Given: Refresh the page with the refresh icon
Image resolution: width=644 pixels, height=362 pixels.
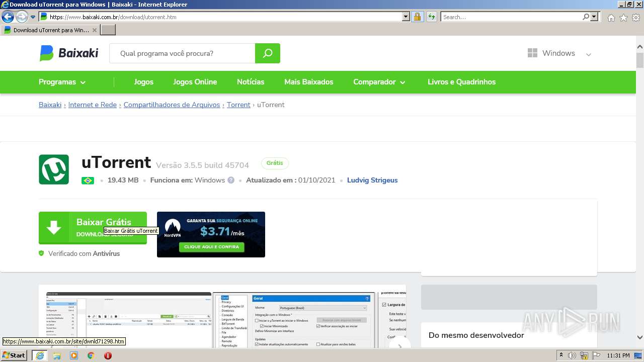Looking at the screenshot, I should click(431, 17).
